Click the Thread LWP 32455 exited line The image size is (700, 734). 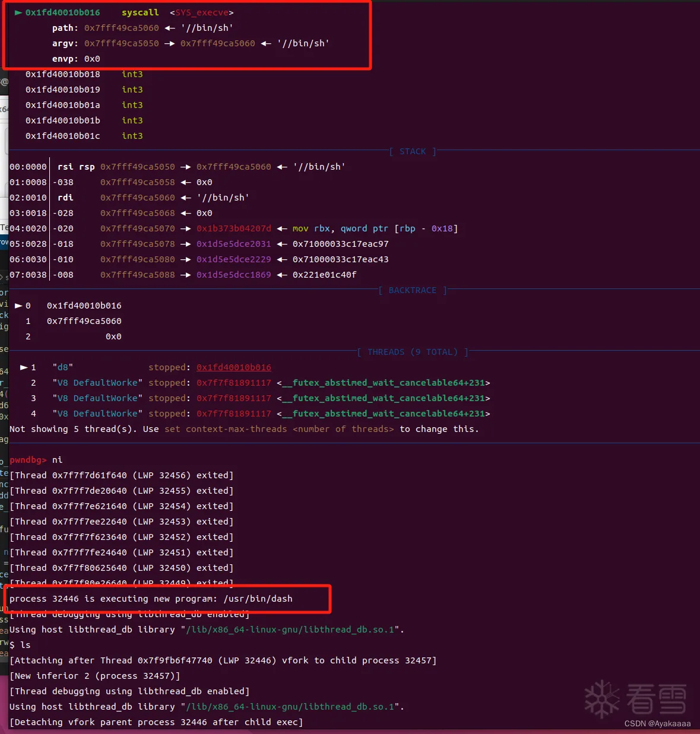pyautogui.click(x=122, y=491)
